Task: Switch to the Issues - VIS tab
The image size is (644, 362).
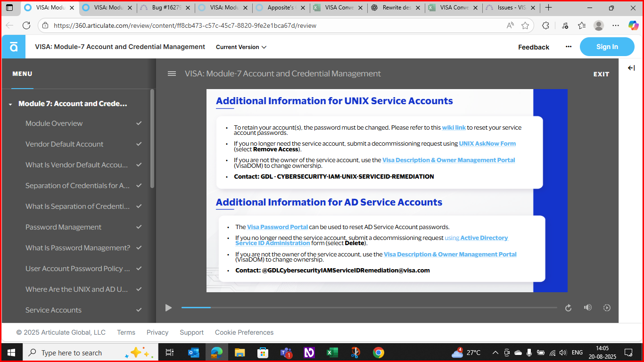Action: 512,8
